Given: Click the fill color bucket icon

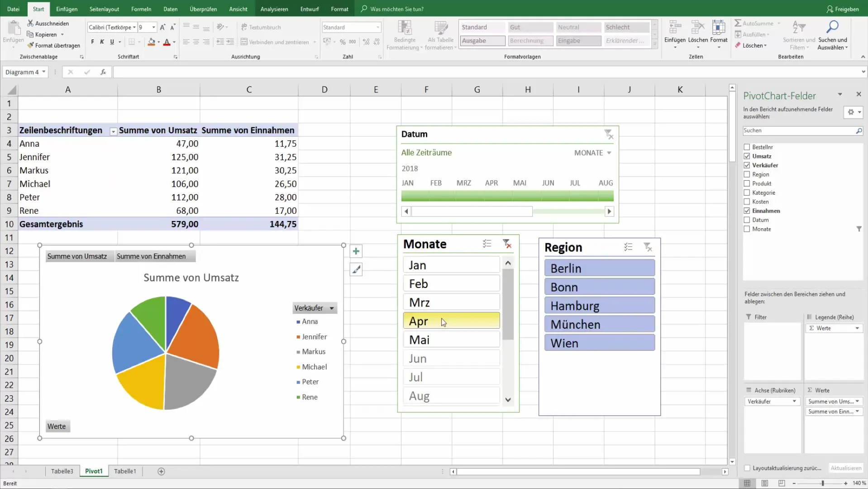Looking at the screenshot, I should (152, 42).
